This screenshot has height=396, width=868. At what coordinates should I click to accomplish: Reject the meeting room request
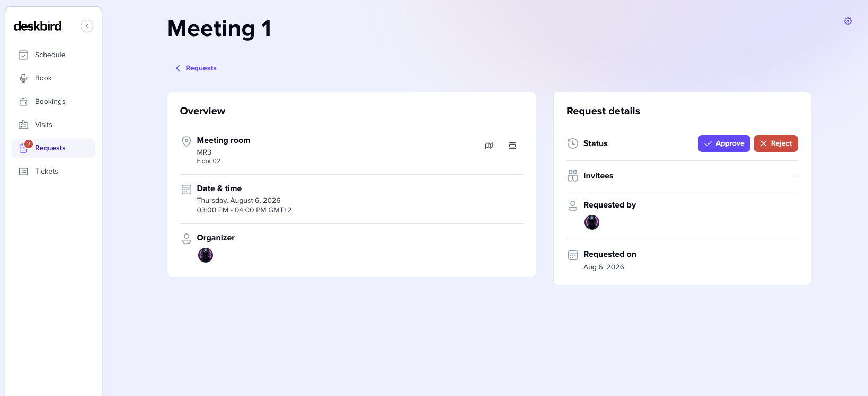click(776, 143)
